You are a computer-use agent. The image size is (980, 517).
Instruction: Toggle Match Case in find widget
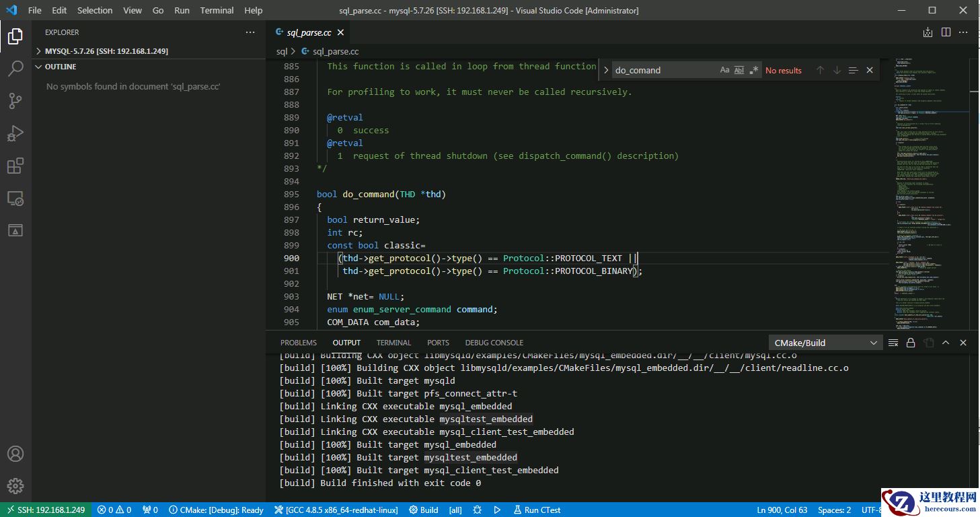point(724,70)
